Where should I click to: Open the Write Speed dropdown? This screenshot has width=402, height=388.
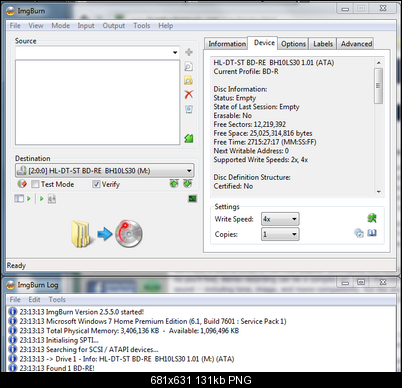pyautogui.click(x=294, y=219)
